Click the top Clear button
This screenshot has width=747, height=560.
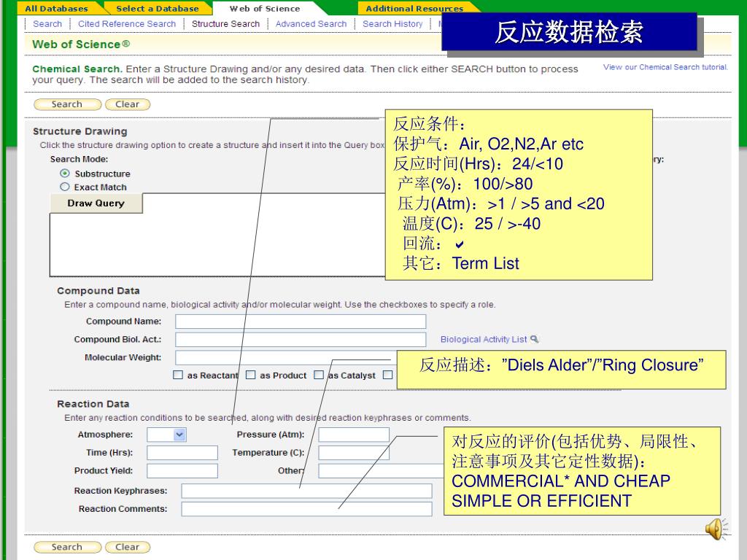pos(127,104)
